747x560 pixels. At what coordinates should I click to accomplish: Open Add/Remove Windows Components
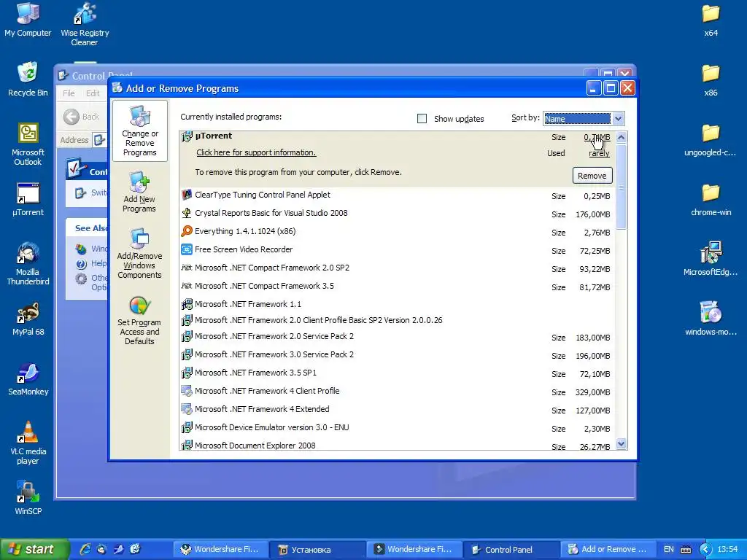[139, 253]
